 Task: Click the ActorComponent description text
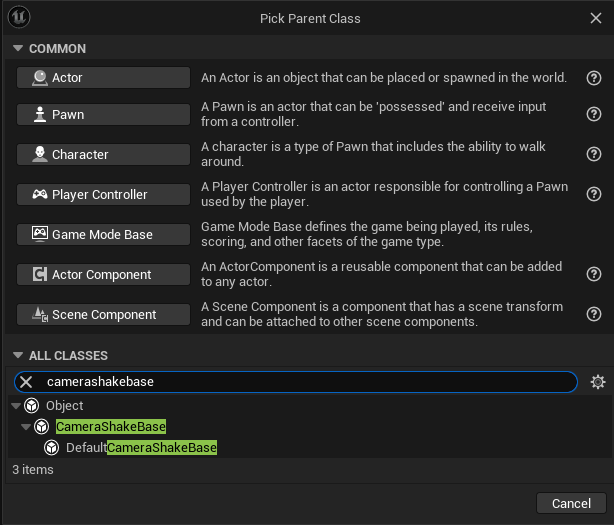[x=381, y=274]
